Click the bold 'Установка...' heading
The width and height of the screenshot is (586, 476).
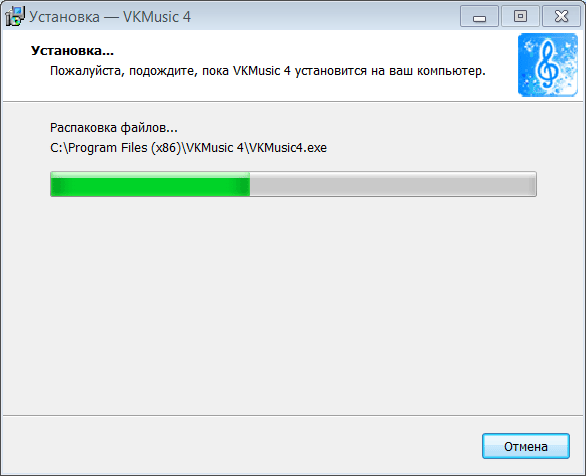tap(72, 50)
